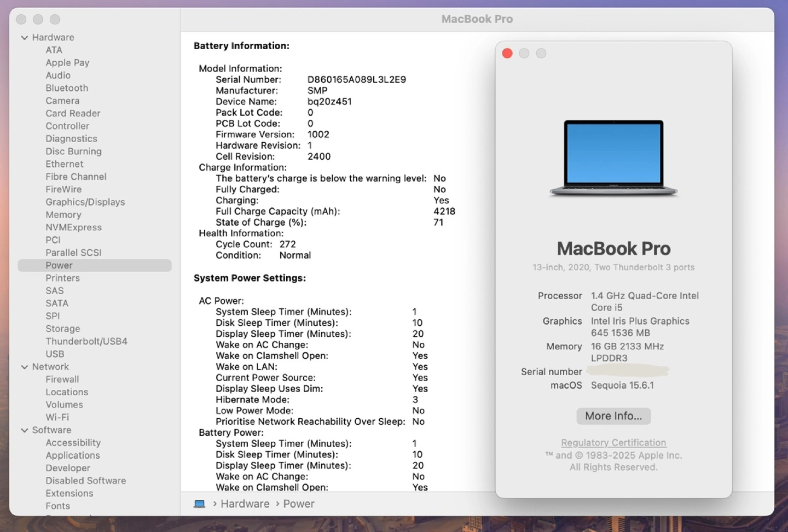Click Power in the path bar
The width and height of the screenshot is (788, 532).
(x=298, y=504)
